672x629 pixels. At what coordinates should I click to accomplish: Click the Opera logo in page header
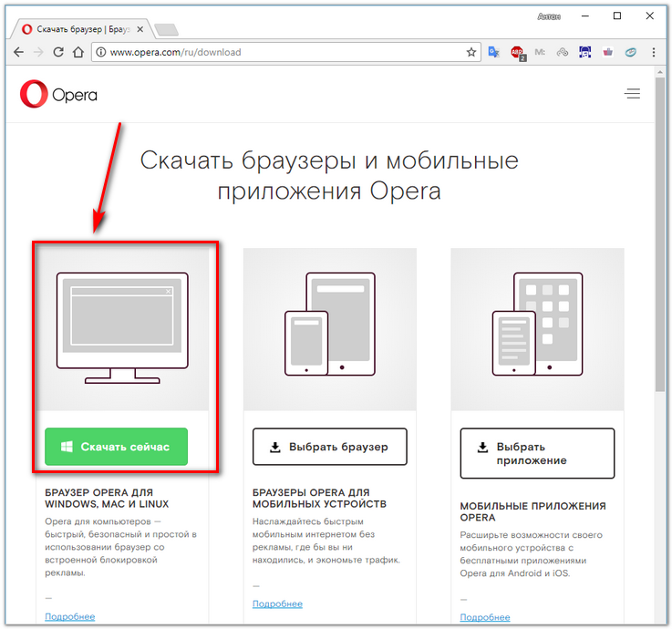(58, 94)
